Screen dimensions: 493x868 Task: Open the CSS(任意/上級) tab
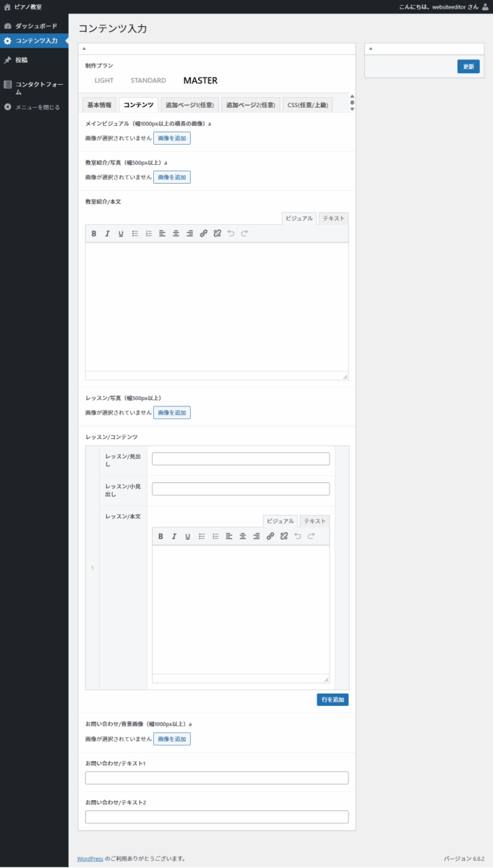(307, 105)
